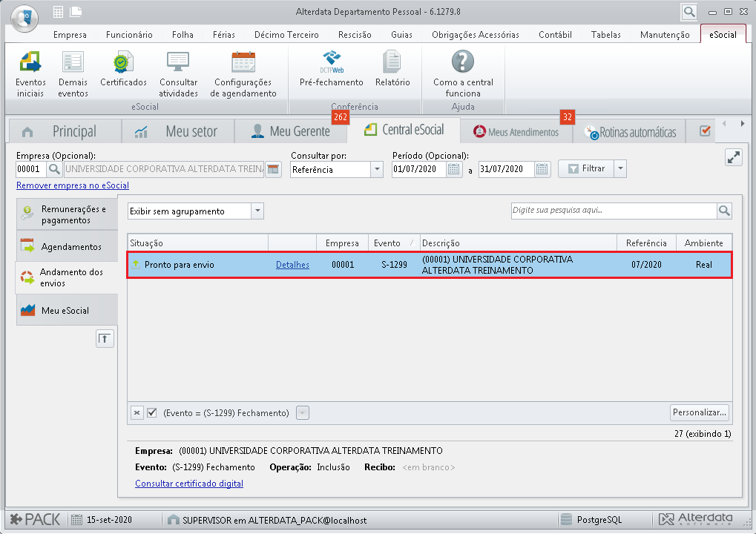Click the upload arrow button below sidebar
Viewport: 756px width, 534px height.
coord(105,339)
